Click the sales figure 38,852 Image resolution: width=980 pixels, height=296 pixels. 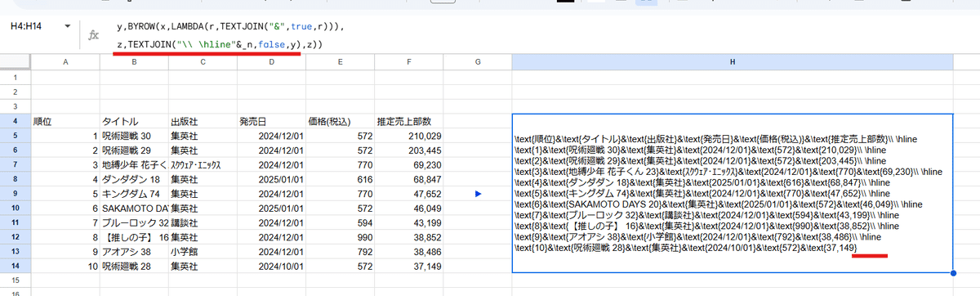point(409,238)
